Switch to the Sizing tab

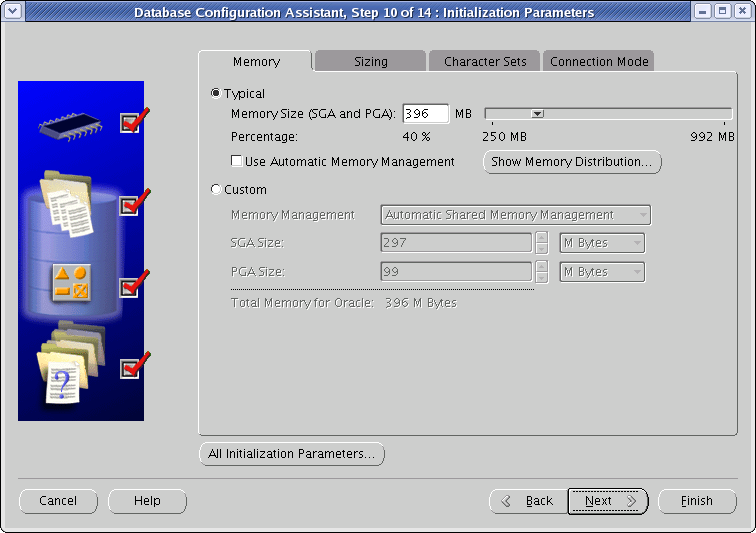(371, 61)
